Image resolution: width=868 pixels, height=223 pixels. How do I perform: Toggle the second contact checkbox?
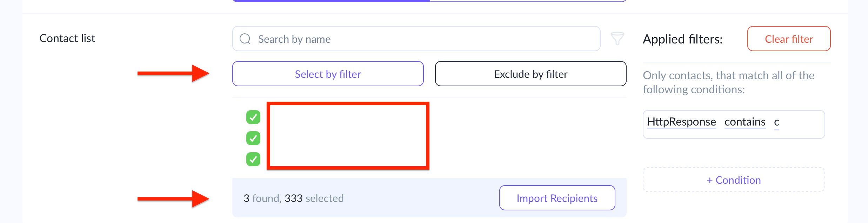point(253,138)
